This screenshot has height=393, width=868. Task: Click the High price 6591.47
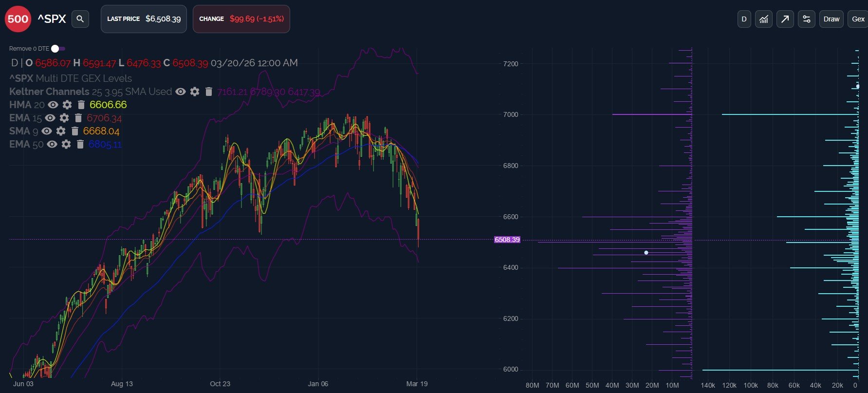point(99,63)
